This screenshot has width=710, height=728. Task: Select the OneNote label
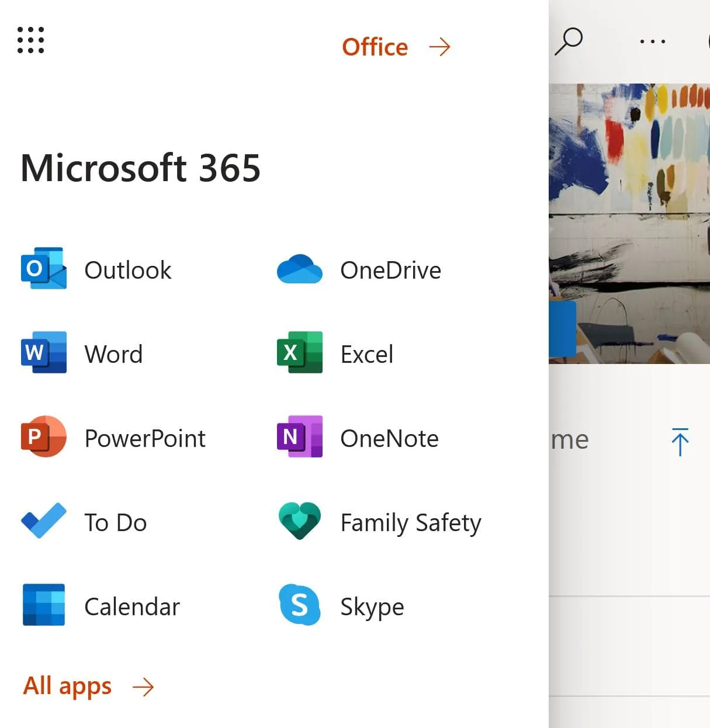[x=390, y=439]
